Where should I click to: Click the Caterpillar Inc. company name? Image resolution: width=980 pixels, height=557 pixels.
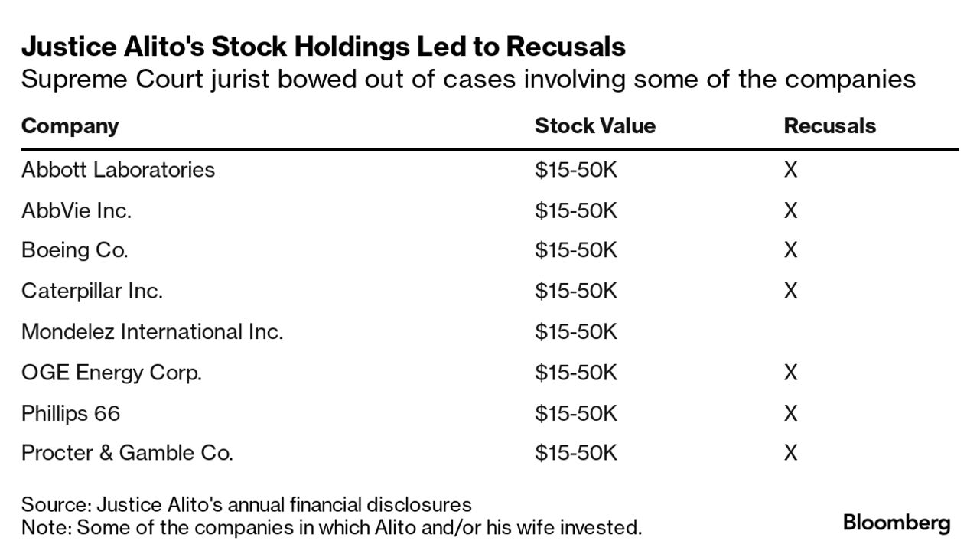(92, 291)
